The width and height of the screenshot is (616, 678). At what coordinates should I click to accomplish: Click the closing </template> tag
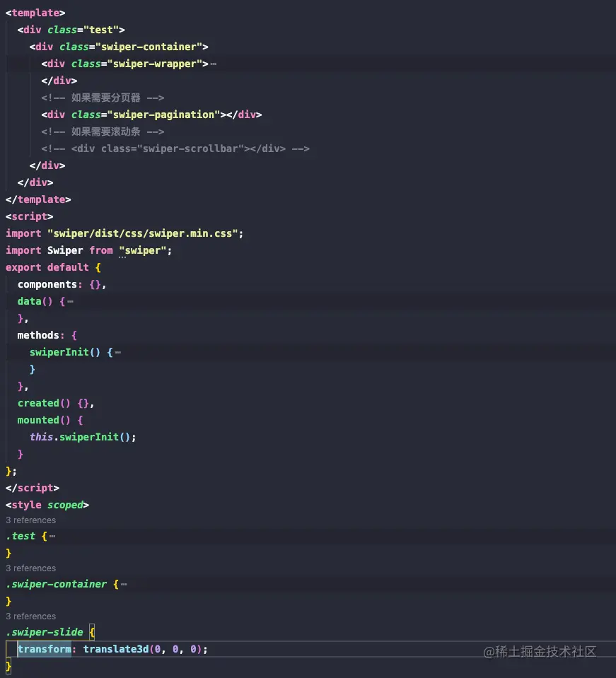click(x=38, y=199)
